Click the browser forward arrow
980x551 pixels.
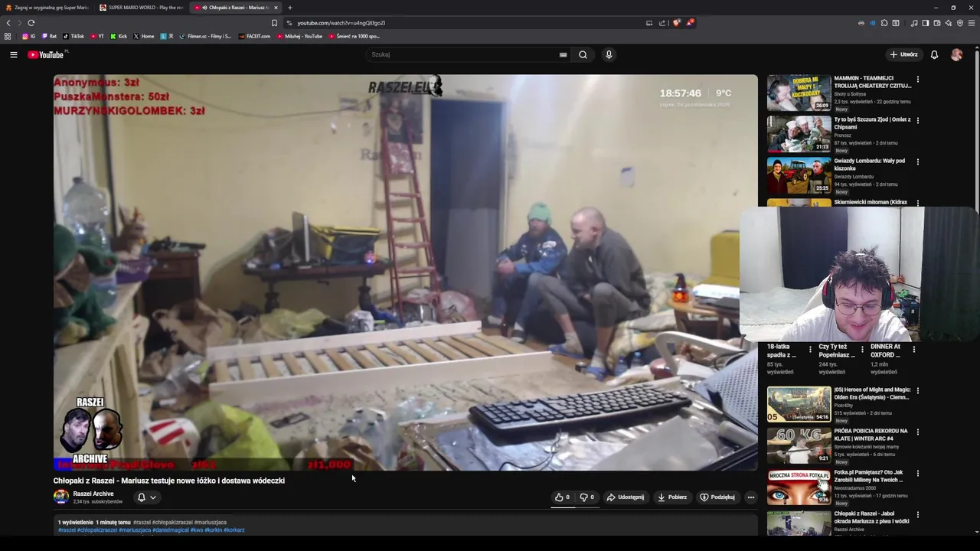(20, 23)
